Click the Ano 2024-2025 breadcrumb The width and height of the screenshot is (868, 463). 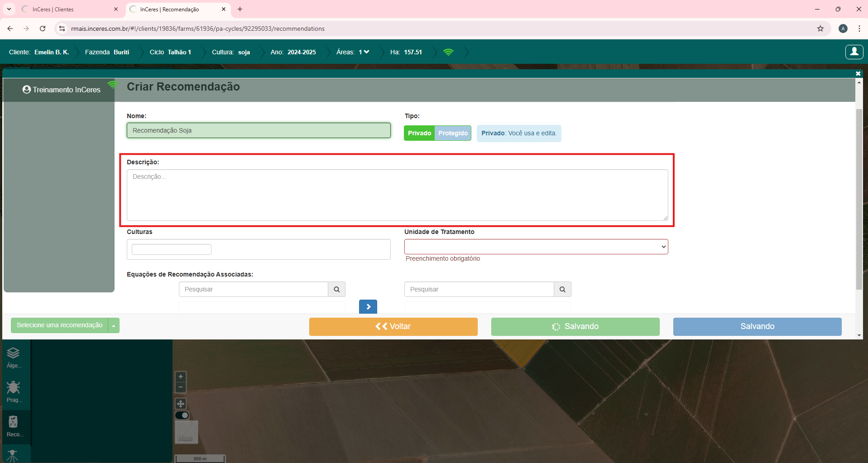(293, 52)
